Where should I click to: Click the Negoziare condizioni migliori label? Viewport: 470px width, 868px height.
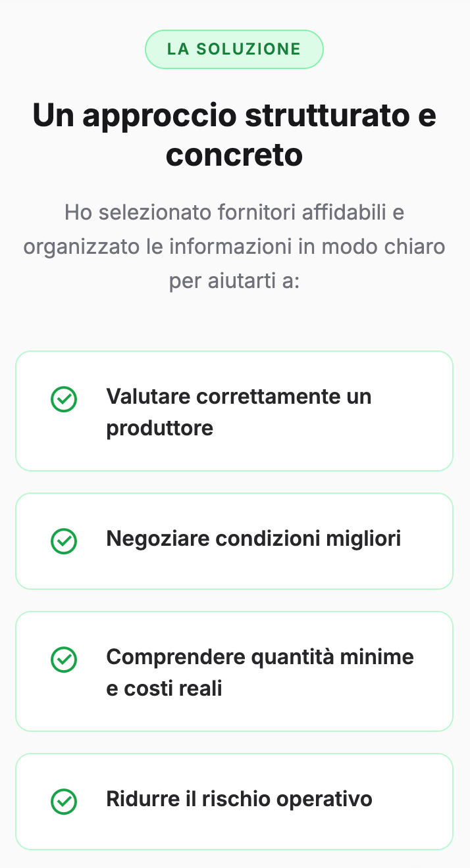253,539
